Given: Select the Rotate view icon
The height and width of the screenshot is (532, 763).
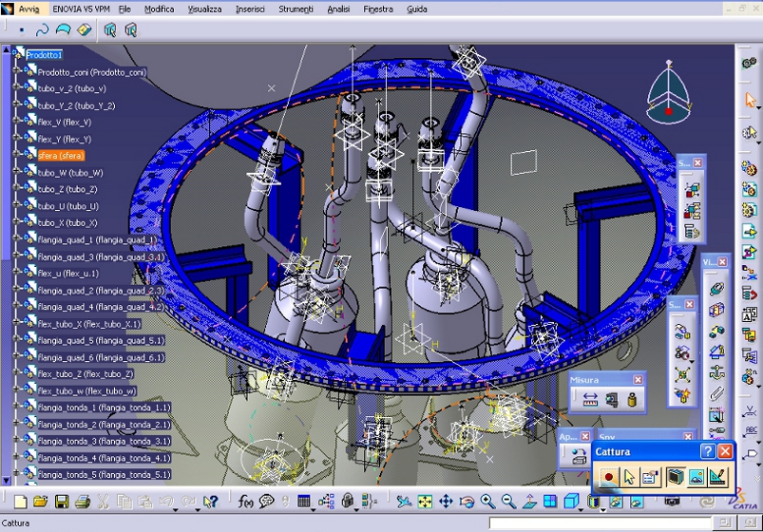Looking at the screenshot, I should [467, 502].
